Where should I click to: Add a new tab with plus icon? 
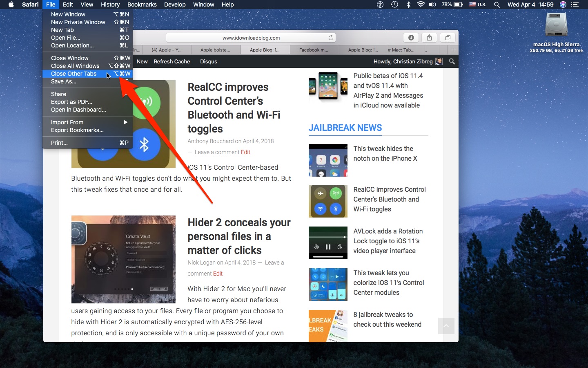[454, 50]
